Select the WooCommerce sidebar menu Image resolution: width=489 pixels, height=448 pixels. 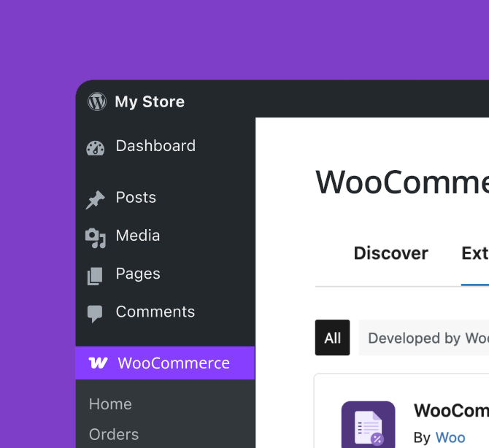[165, 363]
